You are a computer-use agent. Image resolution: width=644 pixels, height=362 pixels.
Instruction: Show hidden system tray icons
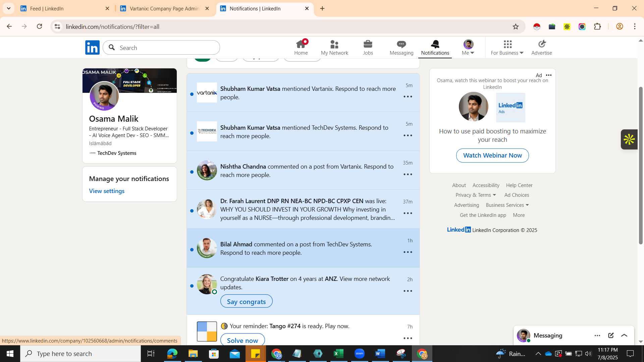pyautogui.click(x=538, y=354)
